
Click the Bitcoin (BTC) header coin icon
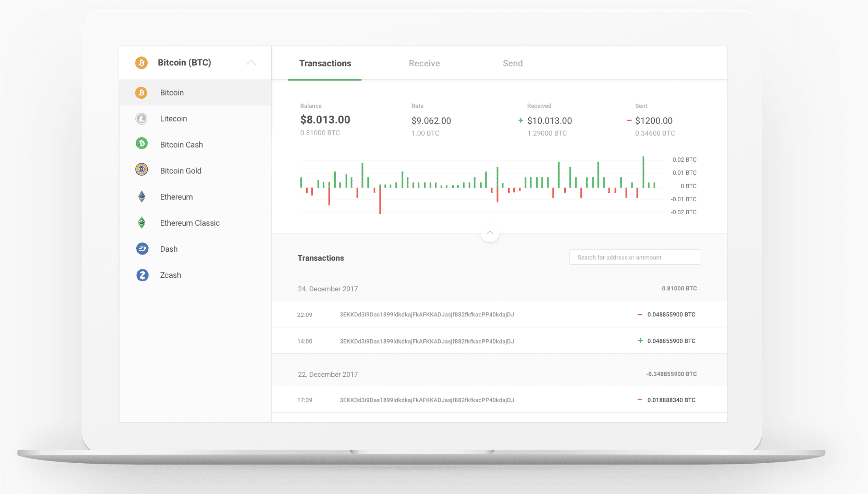[141, 63]
